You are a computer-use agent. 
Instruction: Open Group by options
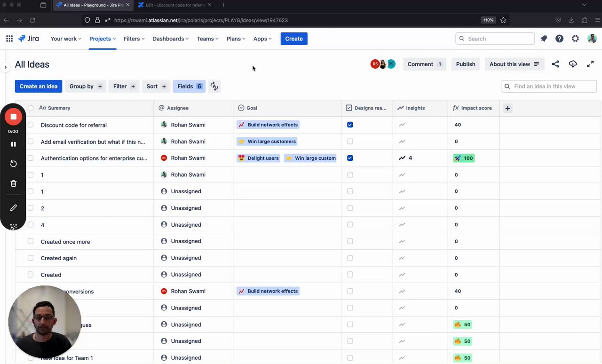(x=86, y=86)
